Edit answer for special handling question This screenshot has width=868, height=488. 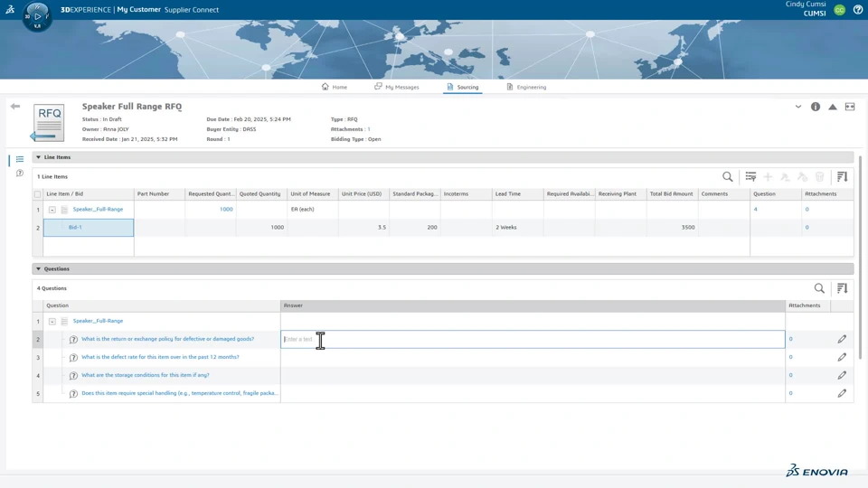pos(842,393)
